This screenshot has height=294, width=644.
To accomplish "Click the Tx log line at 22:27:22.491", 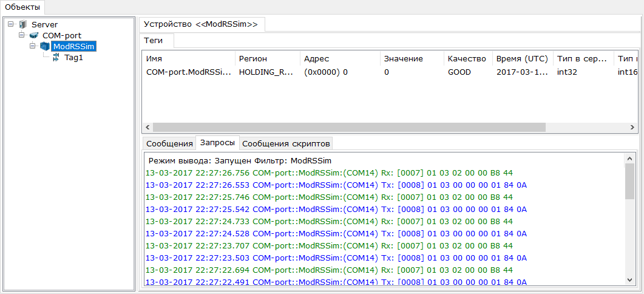I will click(x=336, y=282).
